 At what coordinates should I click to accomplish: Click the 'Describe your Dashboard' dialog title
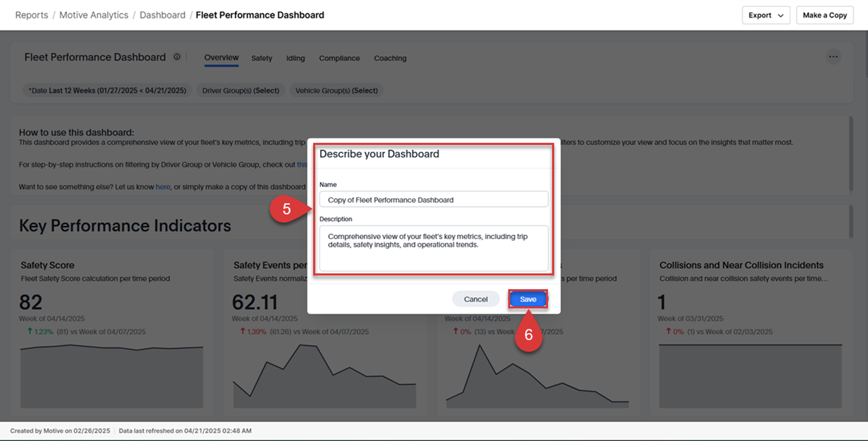point(379,154)
